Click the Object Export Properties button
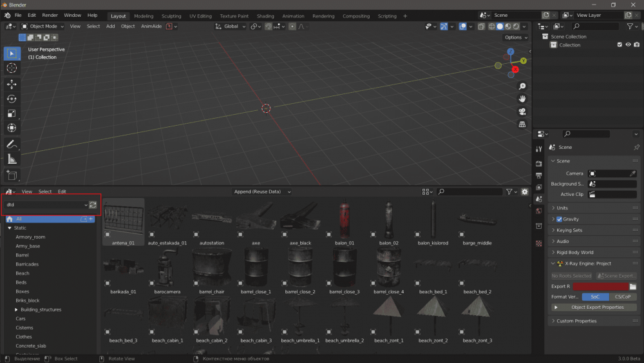Viewport: 644px width, 363px height. (x=597, y=308)
